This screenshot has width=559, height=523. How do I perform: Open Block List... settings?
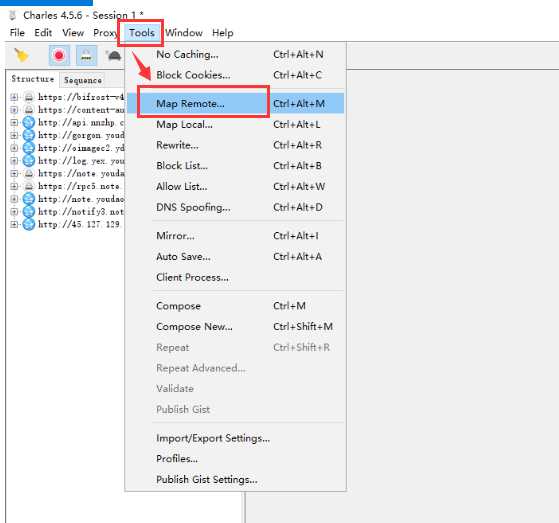pos(235,166)
